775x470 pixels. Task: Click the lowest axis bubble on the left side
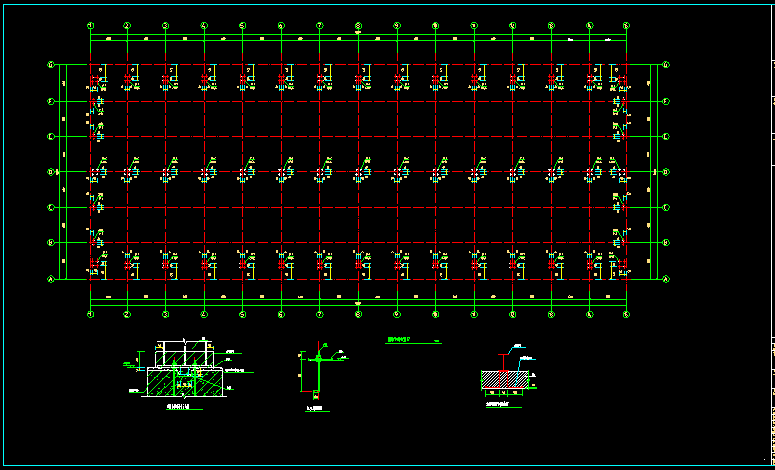click(51, 280)
